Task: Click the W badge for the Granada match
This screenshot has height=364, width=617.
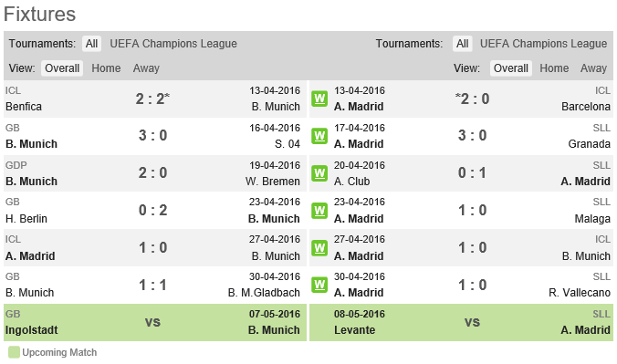Action: pyautogui.click(x=319, y=136)
